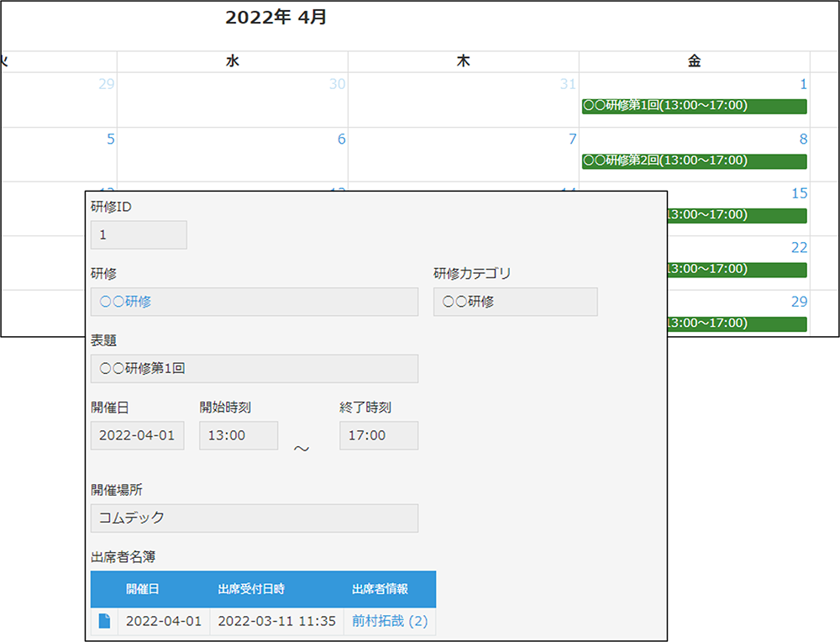Click the 開催日 field showing 2022-04-01
Screen dimensions: 840x642
tap(137, 435)
